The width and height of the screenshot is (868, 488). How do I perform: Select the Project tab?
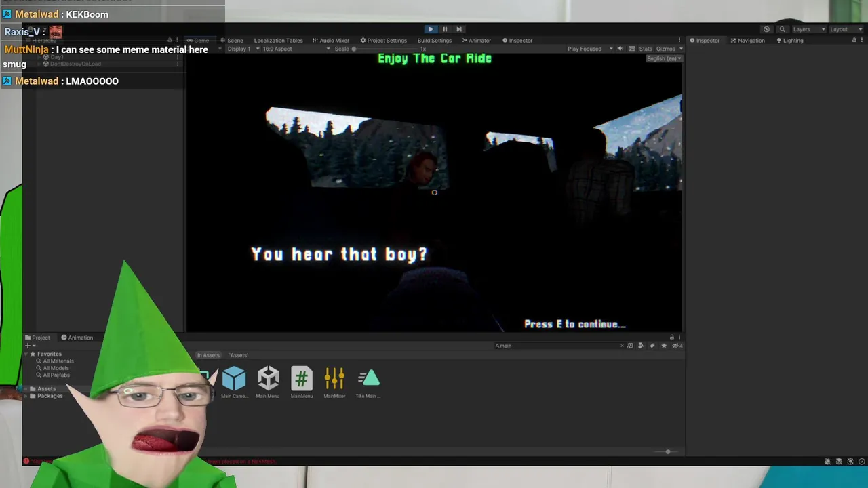pos(37,338)
